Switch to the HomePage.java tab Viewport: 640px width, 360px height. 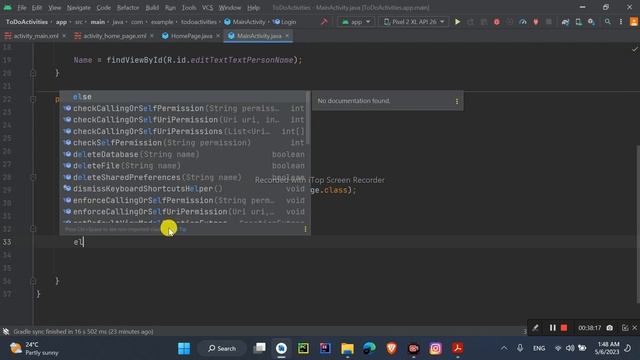191,36
